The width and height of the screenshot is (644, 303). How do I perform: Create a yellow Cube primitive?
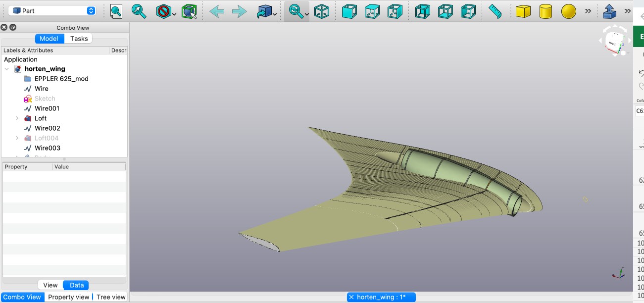pos(523,11)
